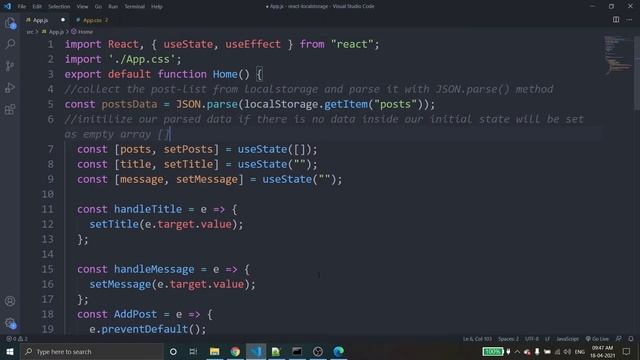This screenshot has width=640, height=360.
Task: Click the handleTitle function name
Action: click(x=148, y=209)
